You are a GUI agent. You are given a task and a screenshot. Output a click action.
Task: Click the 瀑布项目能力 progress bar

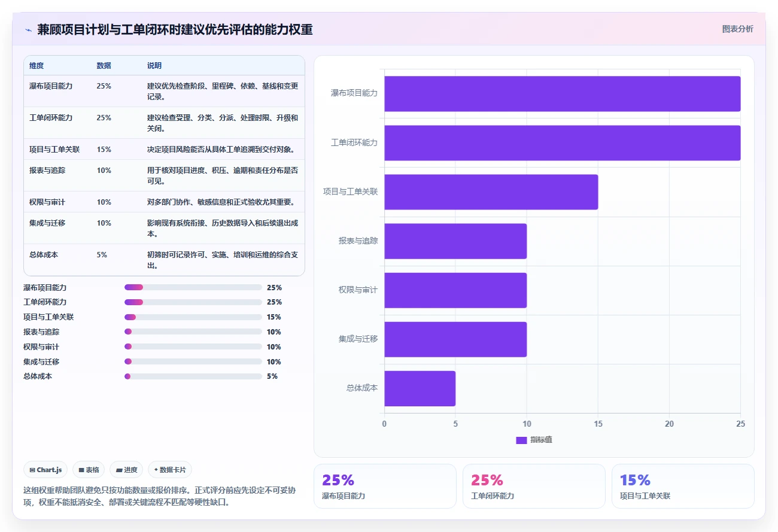coord(193,287)
